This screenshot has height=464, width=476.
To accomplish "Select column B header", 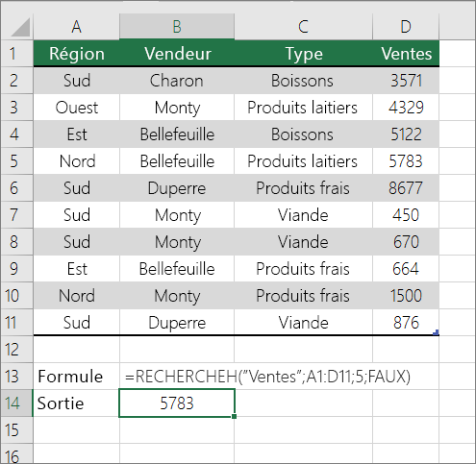I will 177,27.
